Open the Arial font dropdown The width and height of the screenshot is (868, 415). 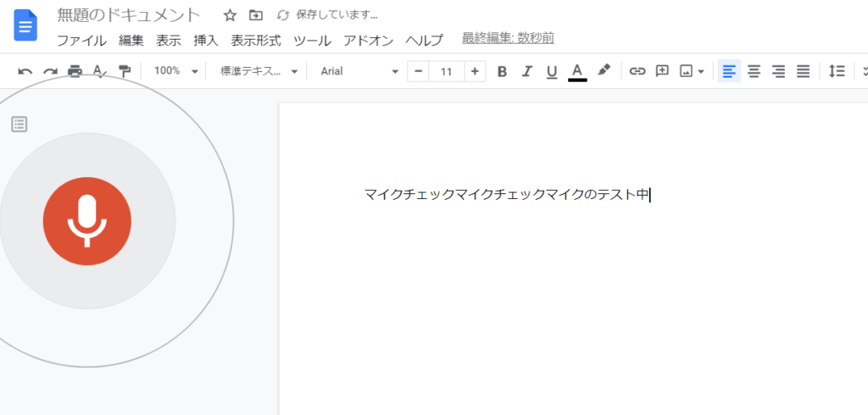coord(359,71)
